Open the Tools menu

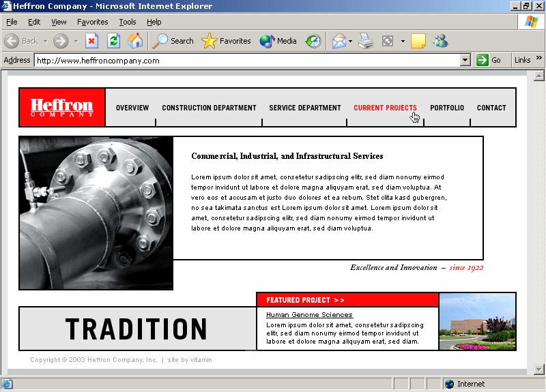[127, 22]
